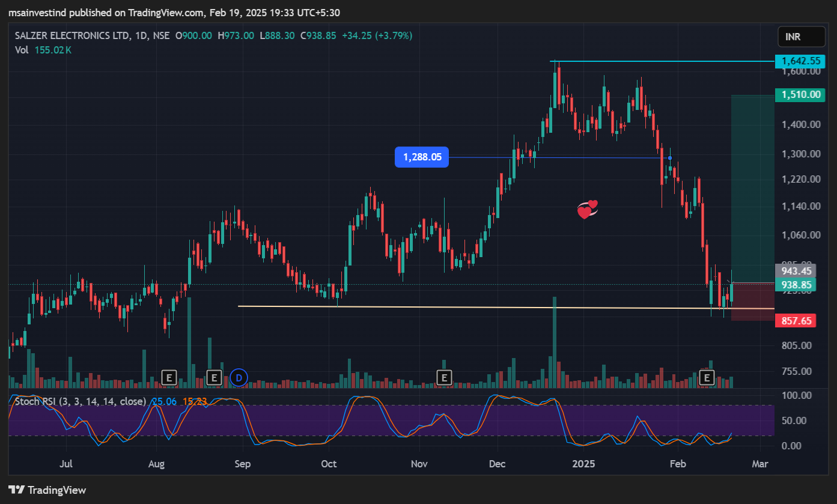Select the red hearts sticker on the chart
Image resolution: width=837 pixels, height=504 pixels.
click(588, 209)
